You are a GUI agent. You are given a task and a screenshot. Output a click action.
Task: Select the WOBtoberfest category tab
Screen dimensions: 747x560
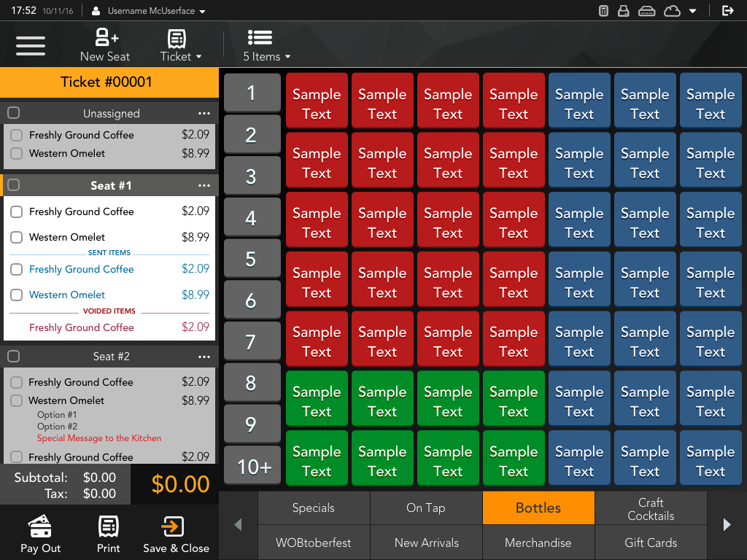tap(314, 542)
